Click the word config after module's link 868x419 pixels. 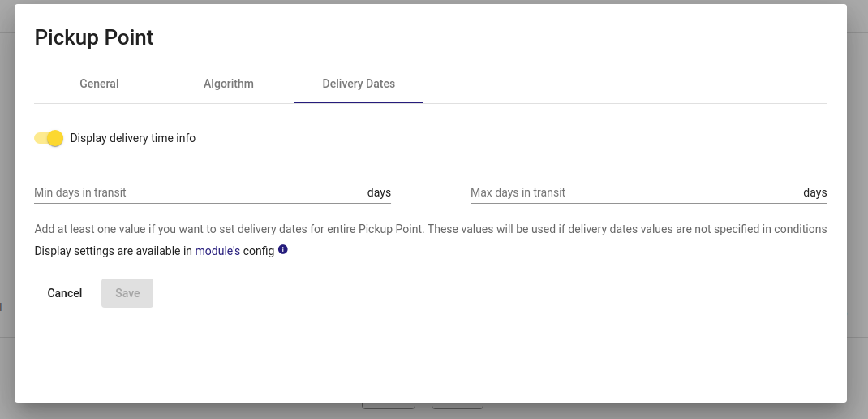[x=259, y=251]
